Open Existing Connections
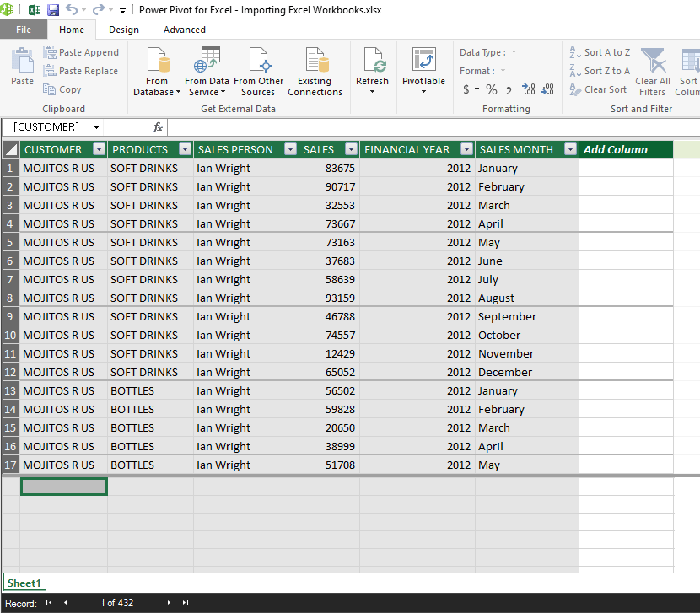Screen dimensions: 700x613 315,72
